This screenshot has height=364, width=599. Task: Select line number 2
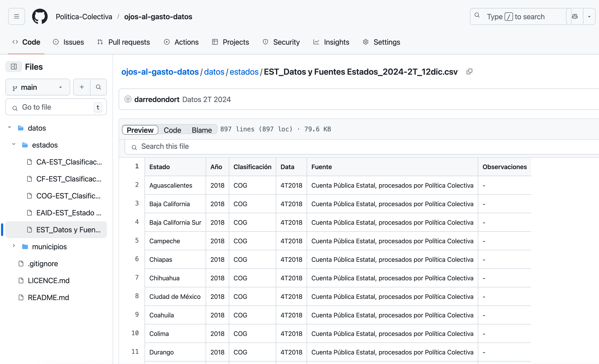point(137,185)
